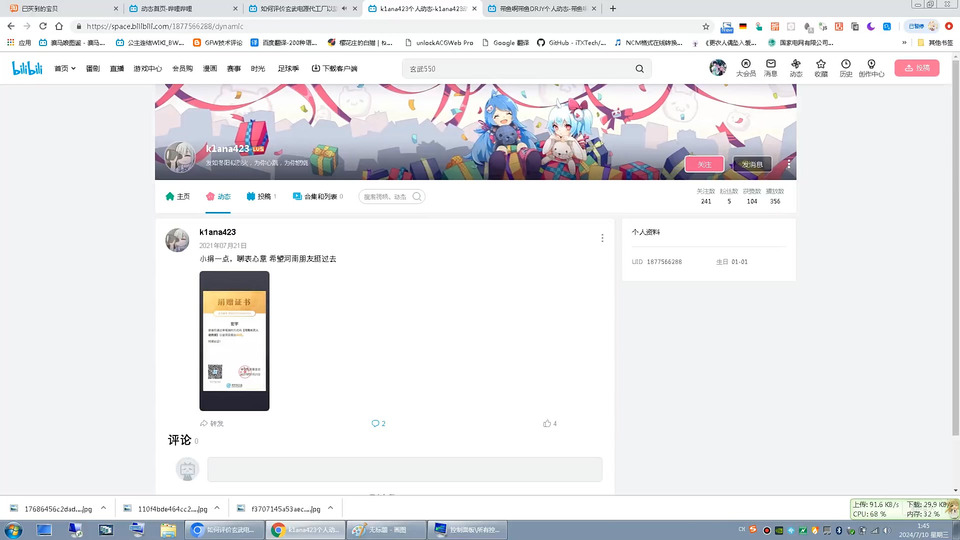Screen dimensions: 960x540
Task: Expand options for 110f4bde464cc2 download
Action: [217, 508]
